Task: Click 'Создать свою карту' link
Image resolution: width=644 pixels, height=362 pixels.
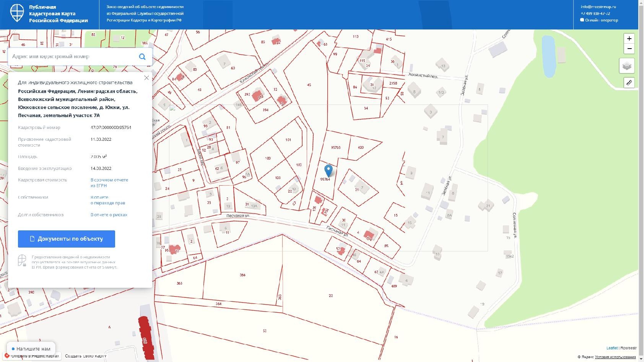Action: [86, 356]
